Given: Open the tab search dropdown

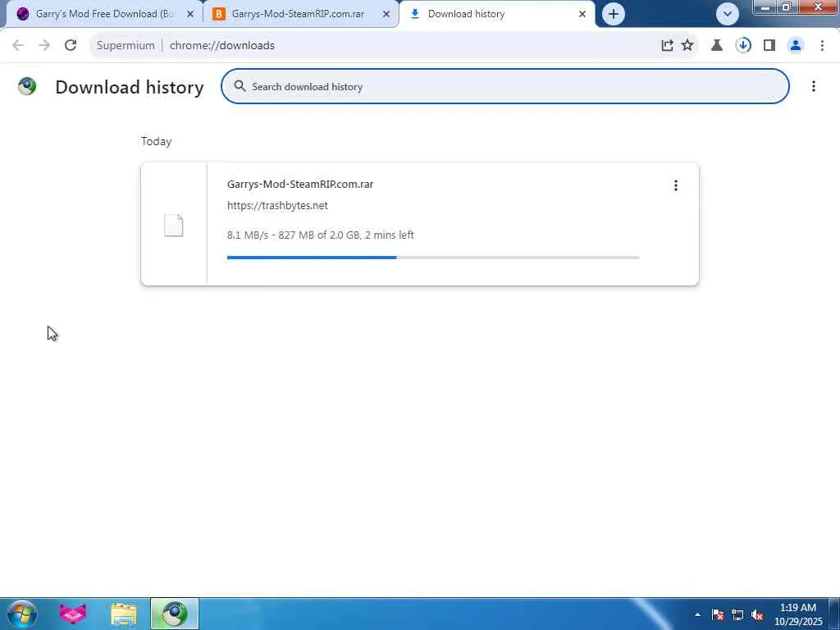Looking at the screenshot, I should tap(728, 14).
